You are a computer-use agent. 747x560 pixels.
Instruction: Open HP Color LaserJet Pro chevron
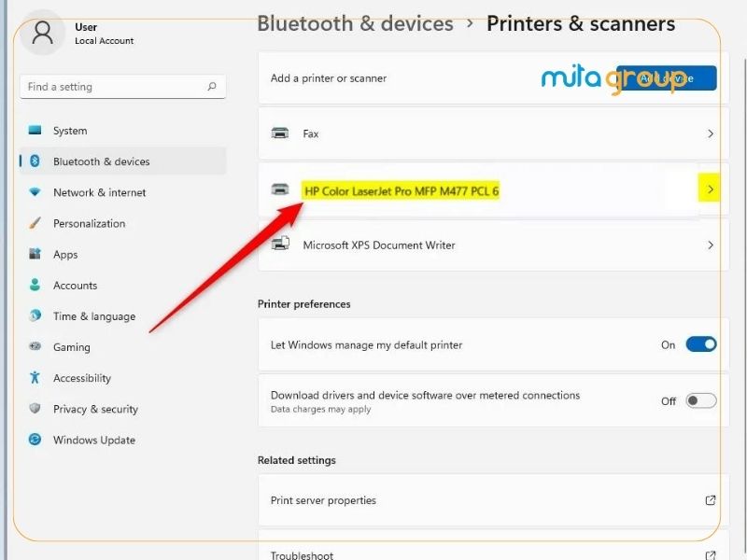[x=710, y=189]
